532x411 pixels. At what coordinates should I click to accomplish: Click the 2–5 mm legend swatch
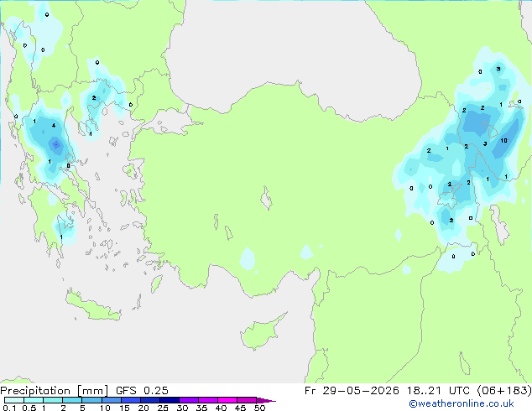[72, 400]
